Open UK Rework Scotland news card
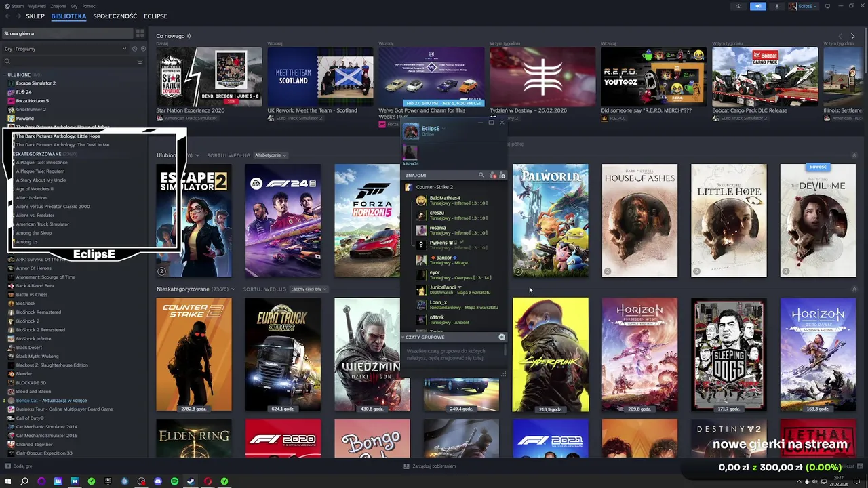 319,77
